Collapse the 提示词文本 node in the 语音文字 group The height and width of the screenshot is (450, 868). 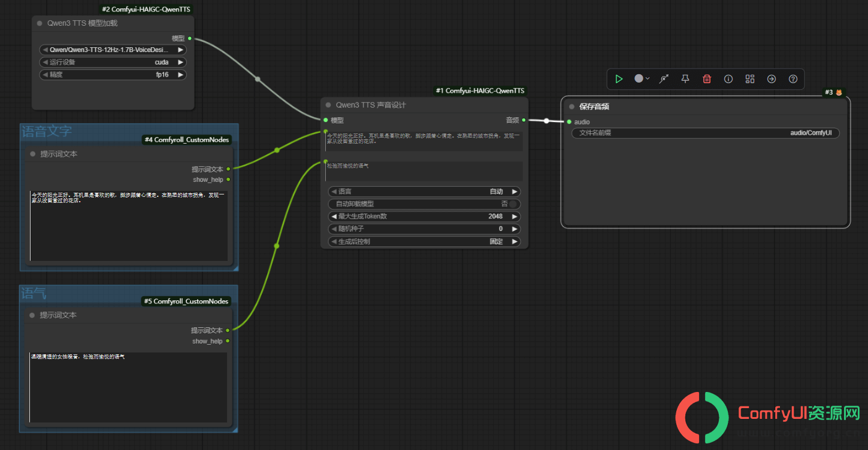coord(33,154)
